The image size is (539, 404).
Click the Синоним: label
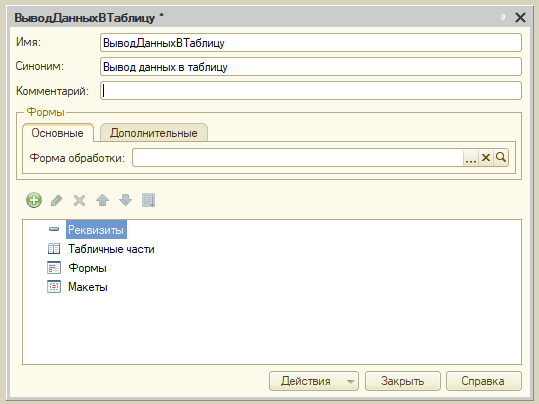click(40, 66)
